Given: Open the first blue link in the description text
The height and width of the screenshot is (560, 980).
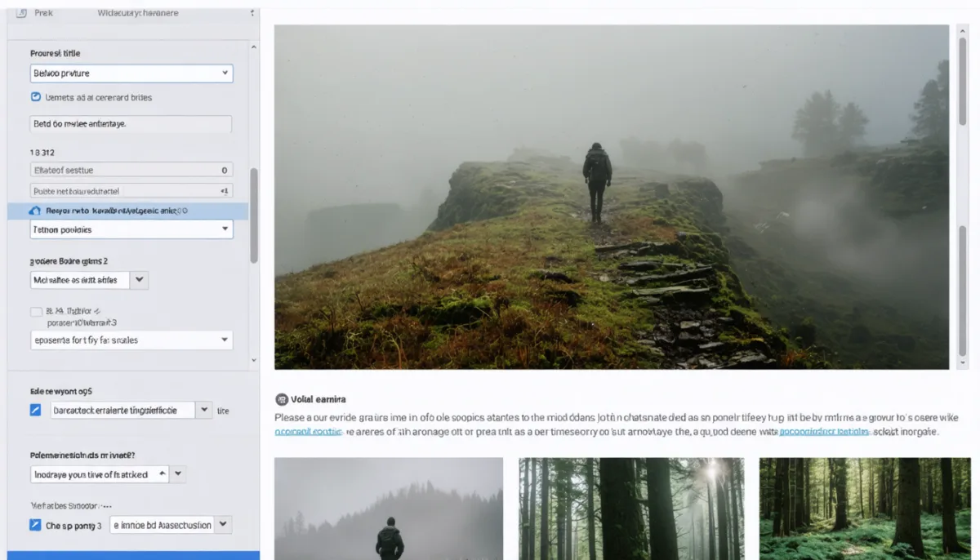Looking at the screenshot, I should click(309, 433).
